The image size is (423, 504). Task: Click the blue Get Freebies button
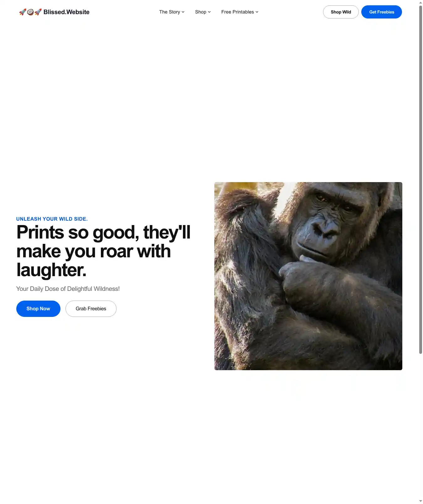(x=382, y=12)
